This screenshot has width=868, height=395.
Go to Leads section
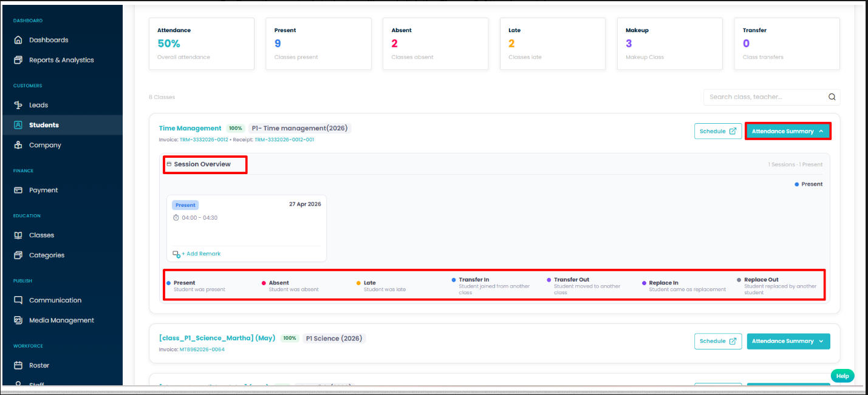pyautogui.click(x=38, y=105)
